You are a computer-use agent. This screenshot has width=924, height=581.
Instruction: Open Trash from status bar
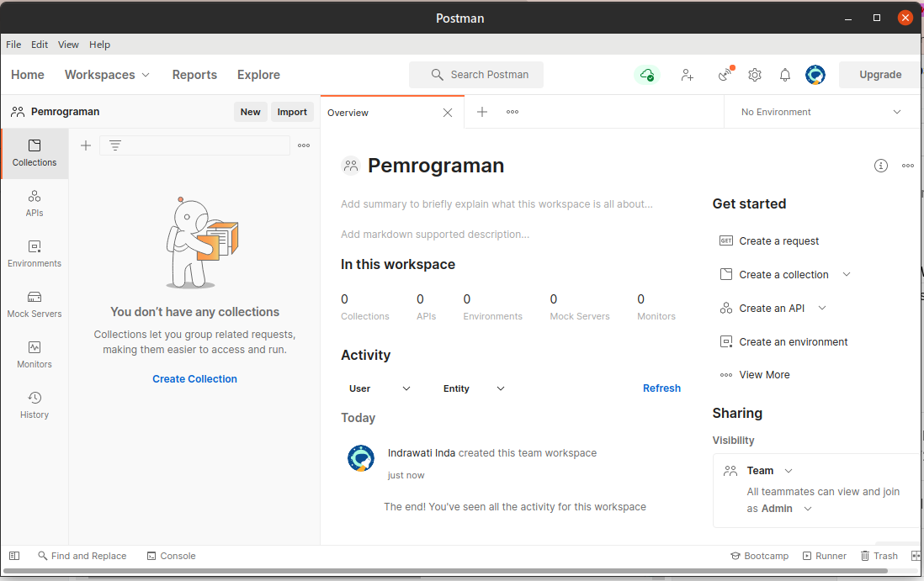pos(879,556)
